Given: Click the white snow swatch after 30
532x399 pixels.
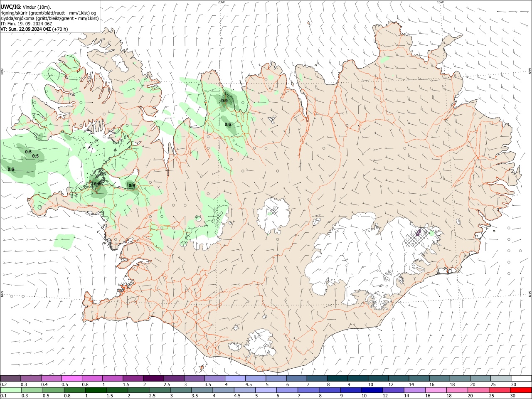Looking at the screenshot, I should click(x=521, y=379).
